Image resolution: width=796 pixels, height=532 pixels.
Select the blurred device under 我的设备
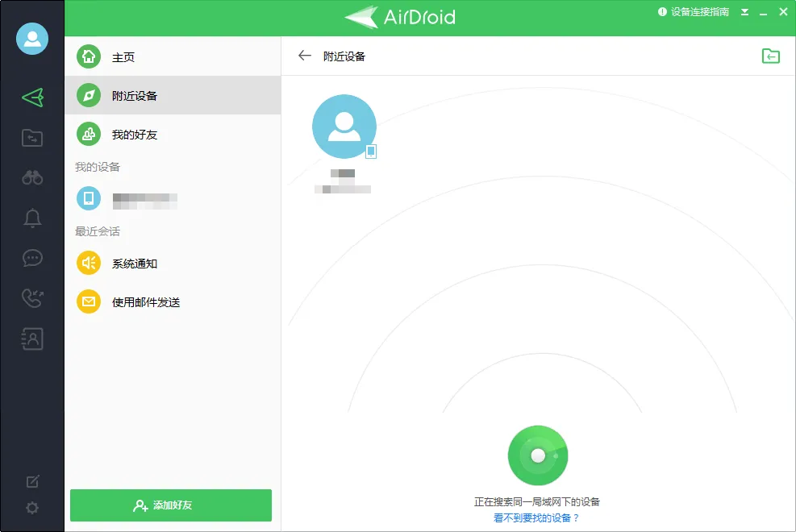(x=173, y=198)
